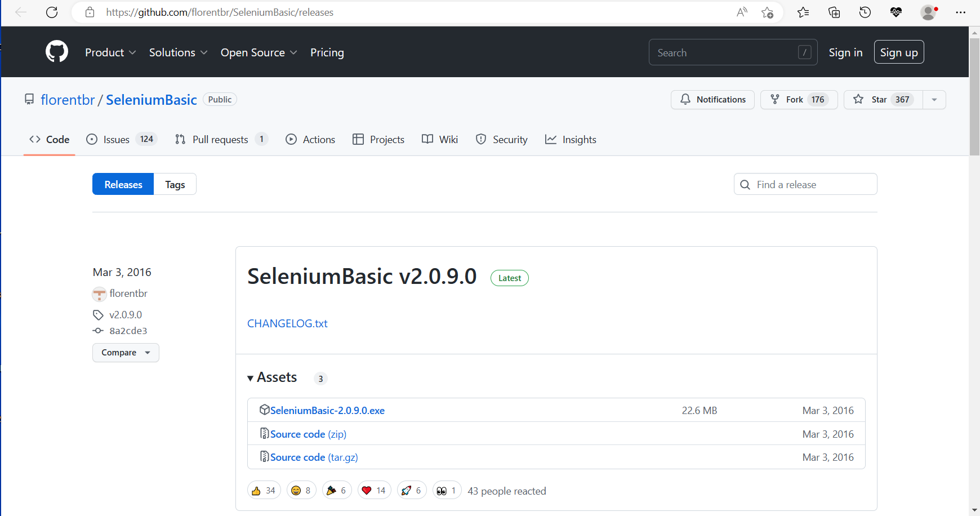Click the slash shortcut icon in search

click(x=805, y=52)
